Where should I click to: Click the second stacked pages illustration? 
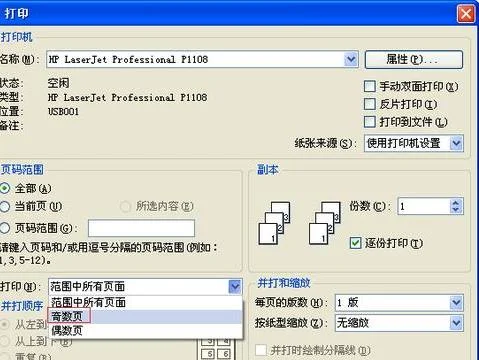coord(325,223)
